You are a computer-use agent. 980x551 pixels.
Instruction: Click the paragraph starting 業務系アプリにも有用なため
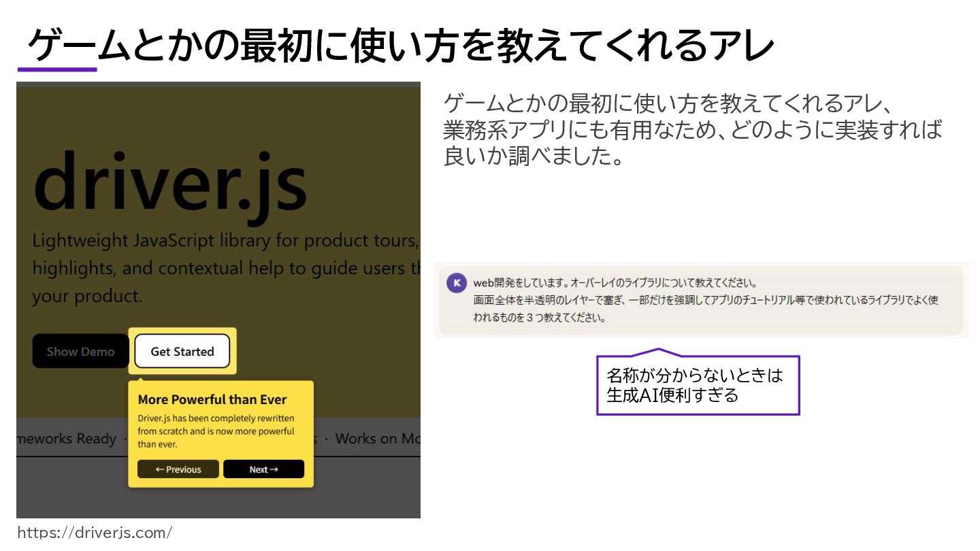693,130
